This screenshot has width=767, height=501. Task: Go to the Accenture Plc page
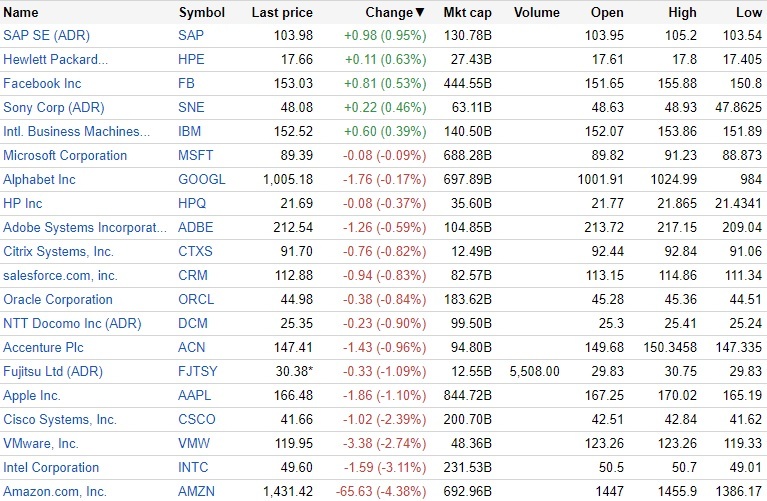point(43,348)
